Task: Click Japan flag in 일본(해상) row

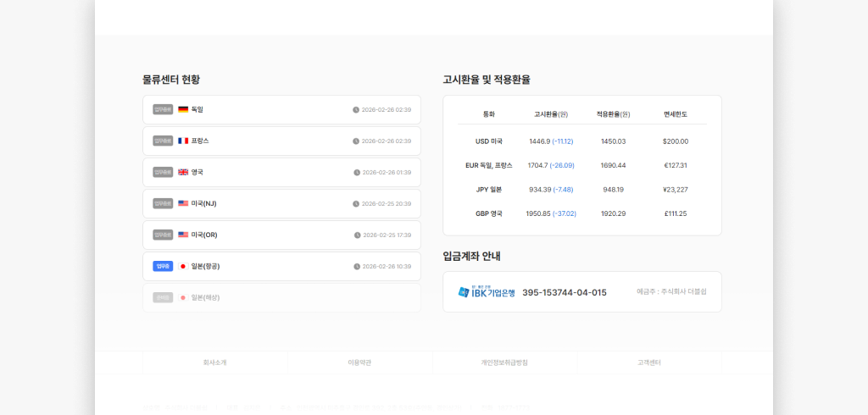Action: click(183, 297)
